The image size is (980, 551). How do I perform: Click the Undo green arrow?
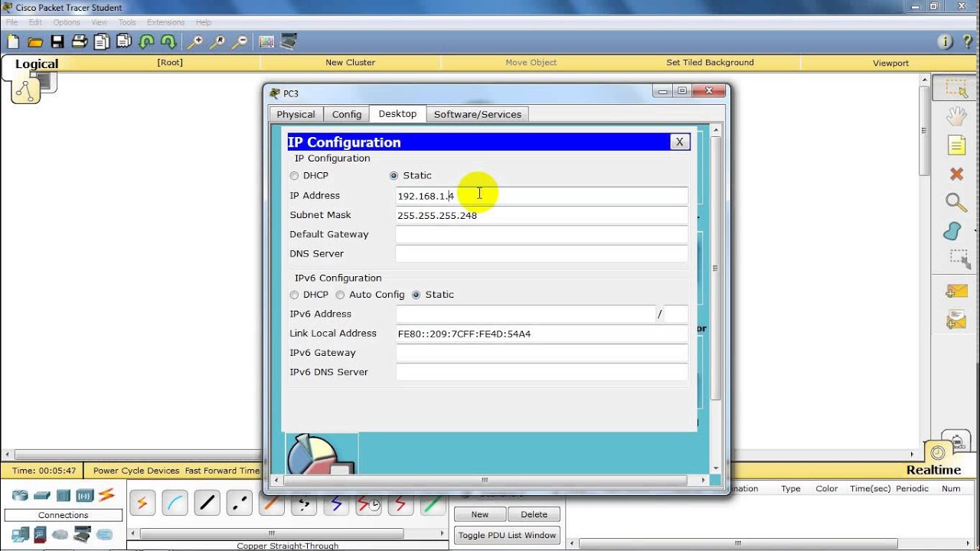pos(147,42)
